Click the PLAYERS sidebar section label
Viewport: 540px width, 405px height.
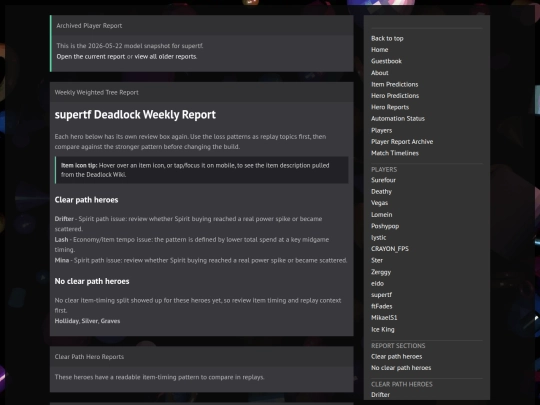pyautogui.click(x=384, y=169)
